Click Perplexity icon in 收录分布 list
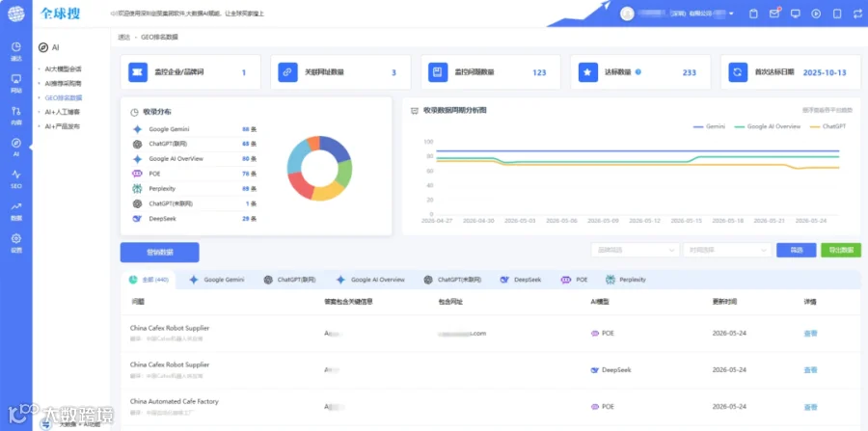Screen dimensions: 868x431 [x=137, y=189]
